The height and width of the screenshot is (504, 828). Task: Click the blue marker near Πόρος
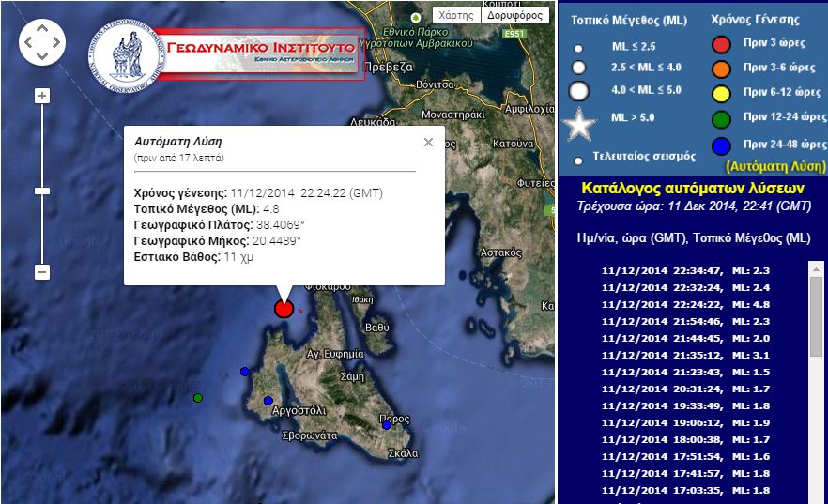click(386, 425)
